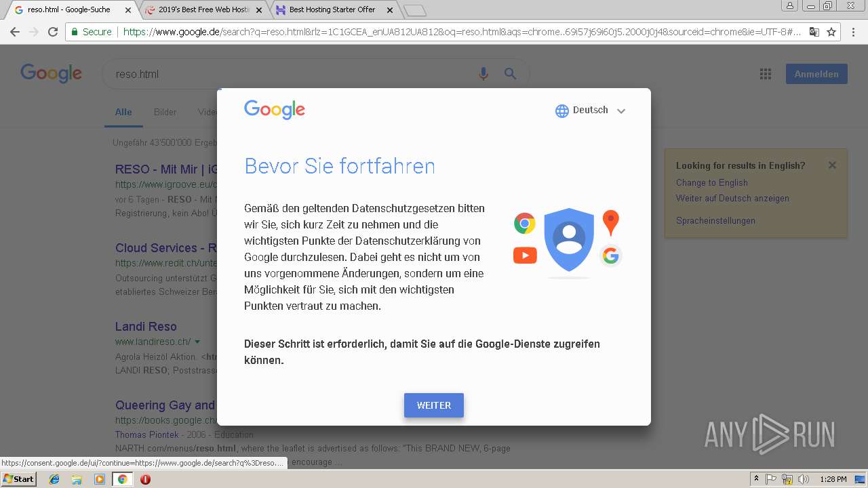The height and width of the screenshot is (488, 868).
Task: Open Internet Explorer from the taskbar
Action: pyautogui.click(x=54, y=479)
